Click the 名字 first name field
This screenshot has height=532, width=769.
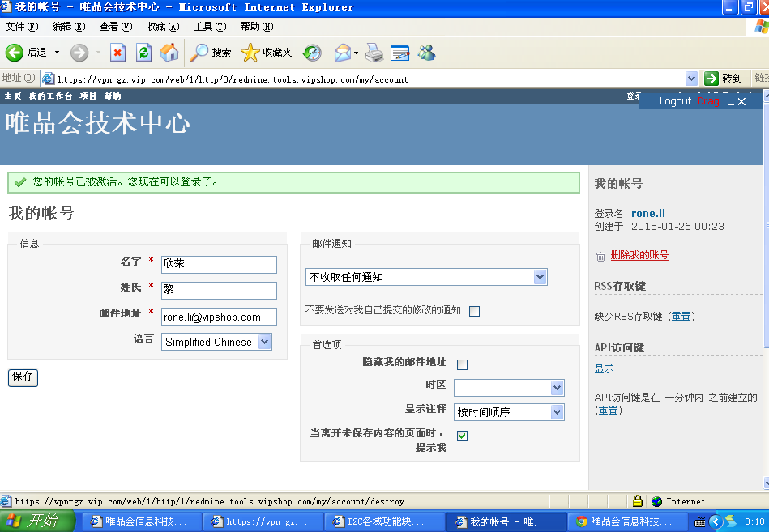219,264
